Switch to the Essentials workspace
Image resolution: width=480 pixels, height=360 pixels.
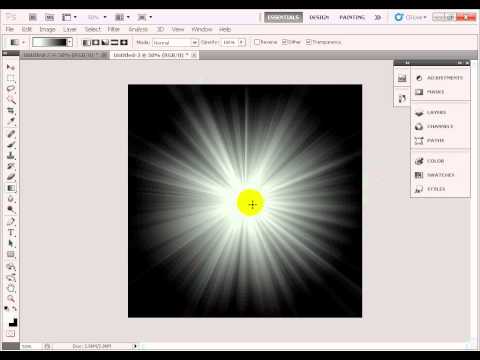283,17
